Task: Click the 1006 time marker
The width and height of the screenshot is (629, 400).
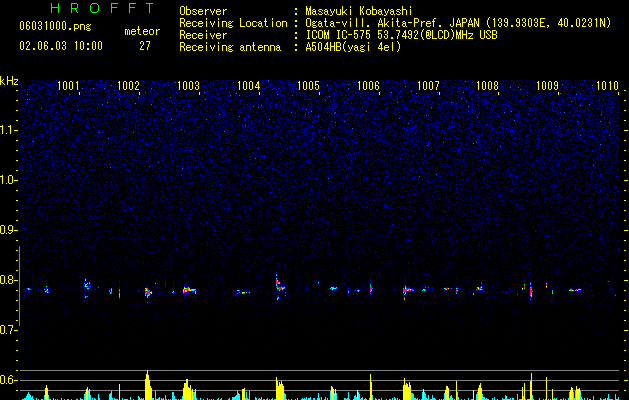Action: pos(368,86)
